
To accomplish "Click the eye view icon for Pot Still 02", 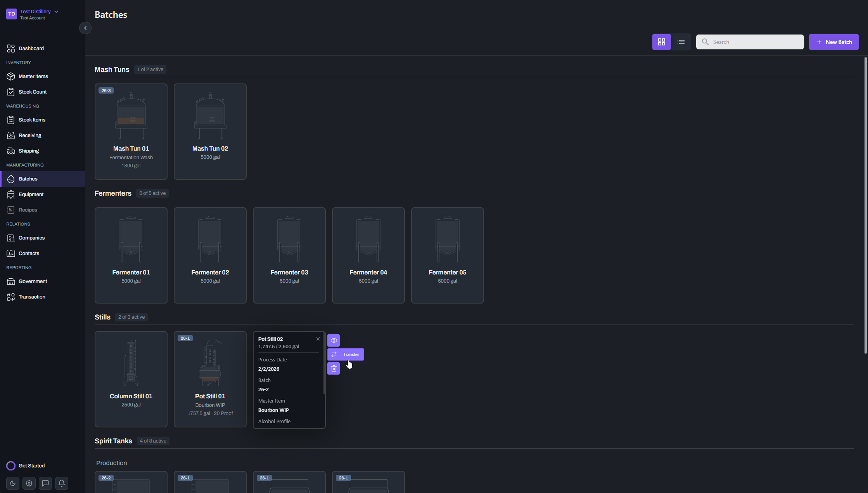I will click(x=334, y=340).
